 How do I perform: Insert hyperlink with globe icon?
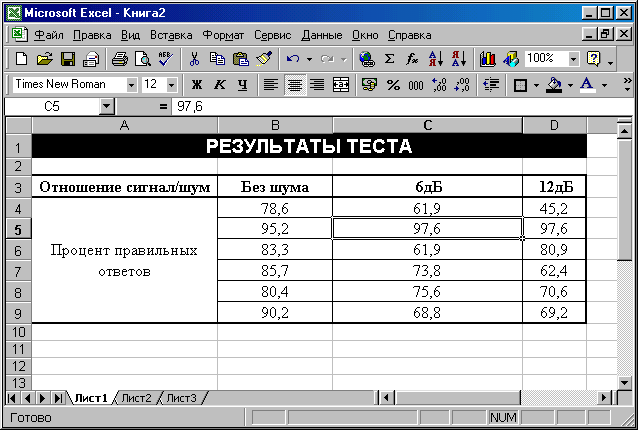pos(367,59)
